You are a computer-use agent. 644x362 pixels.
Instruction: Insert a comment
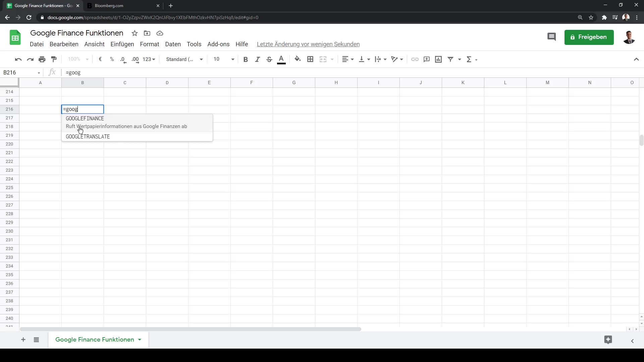426,59
